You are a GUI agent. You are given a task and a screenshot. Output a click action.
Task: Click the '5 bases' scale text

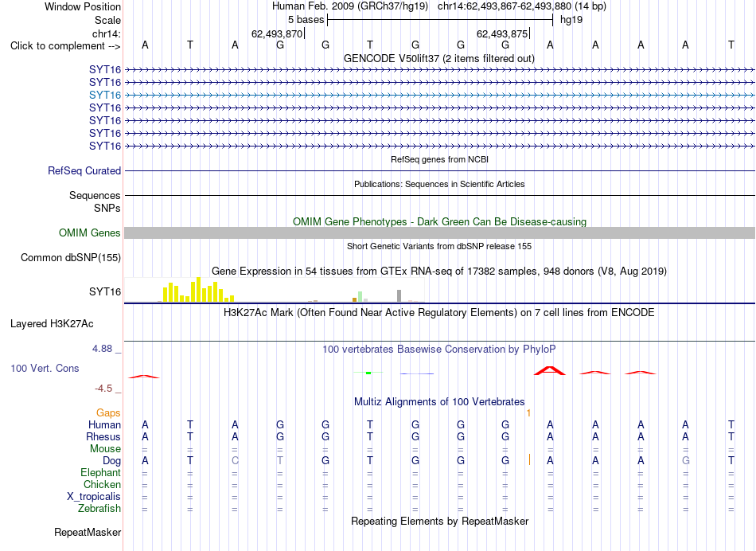pyautogui.click(x=306, y=20)
